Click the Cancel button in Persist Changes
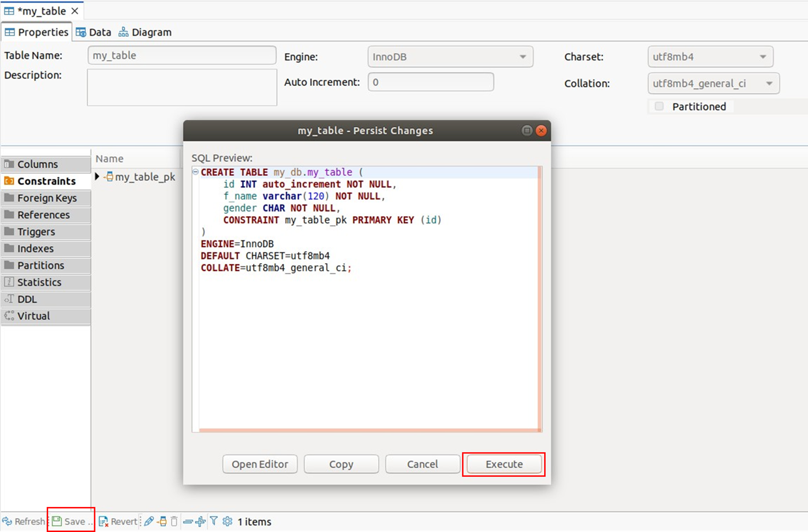The height and width of the screenshot is (532, 808). click(x=423, y=464)
